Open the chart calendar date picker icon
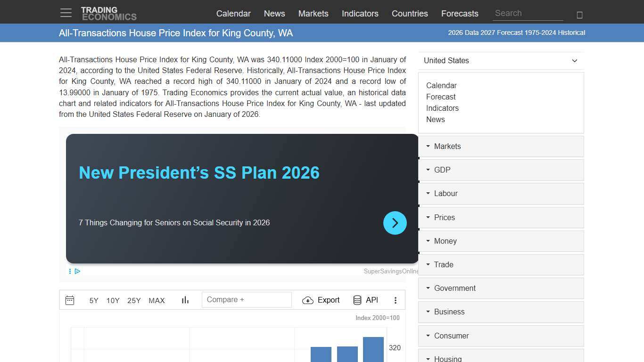Viewport: 644px width, 362px height. pyautogui.click(x=70, y=300)
